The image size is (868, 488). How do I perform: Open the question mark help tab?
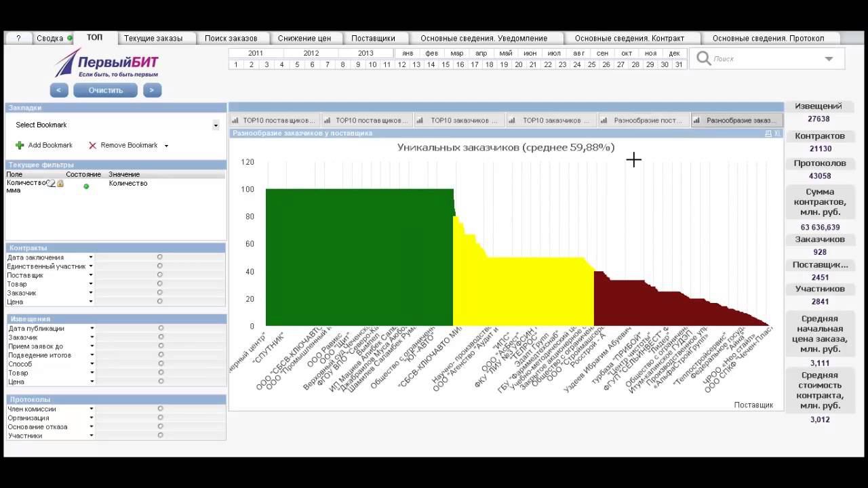click(x=18, y=39)
